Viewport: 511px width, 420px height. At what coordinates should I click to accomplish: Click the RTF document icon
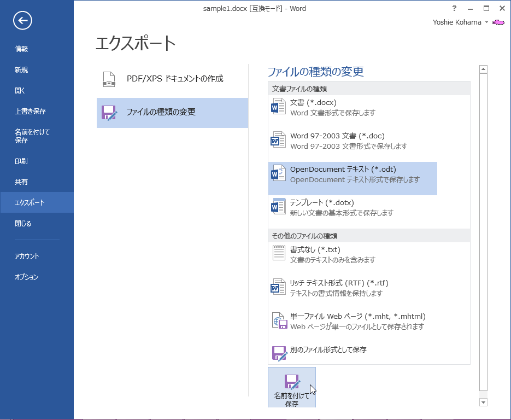click(x=278, y=287)
